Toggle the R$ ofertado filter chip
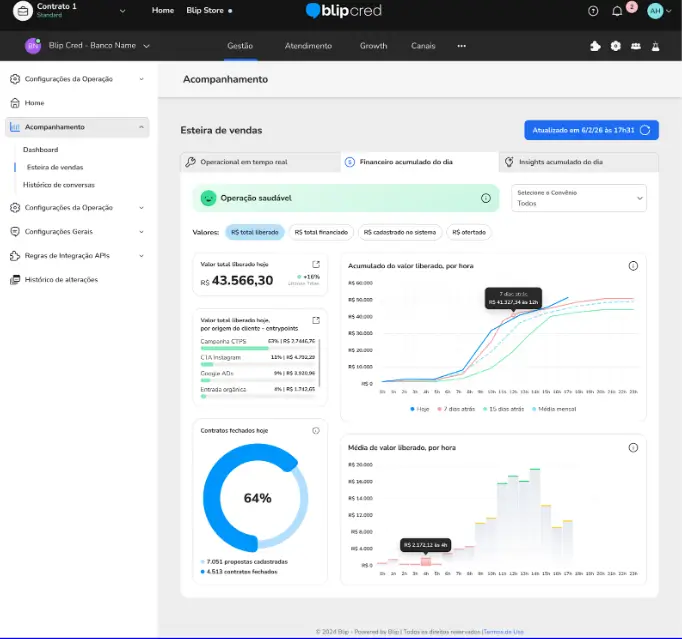This screenshot has width=682, height=639. [469, 232]
